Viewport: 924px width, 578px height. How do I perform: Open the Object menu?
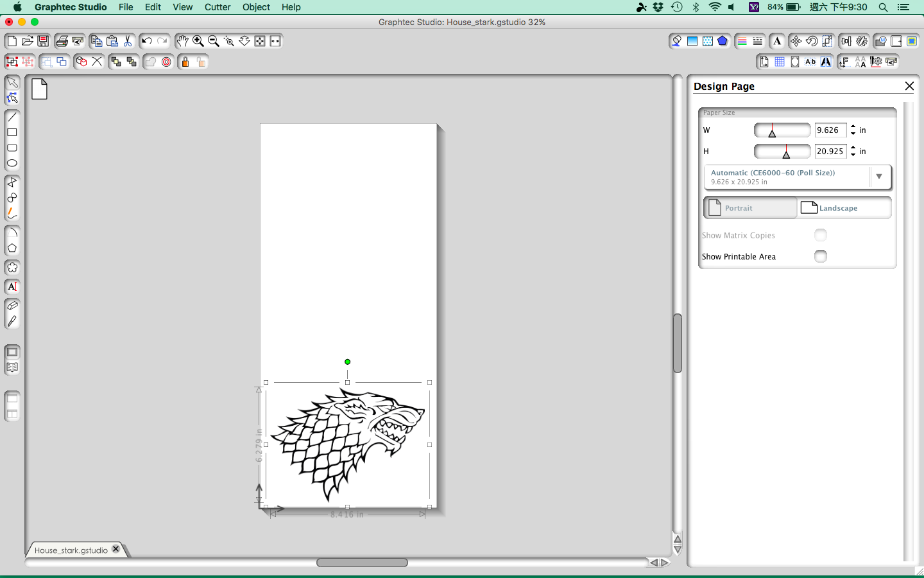pos(256,7)
